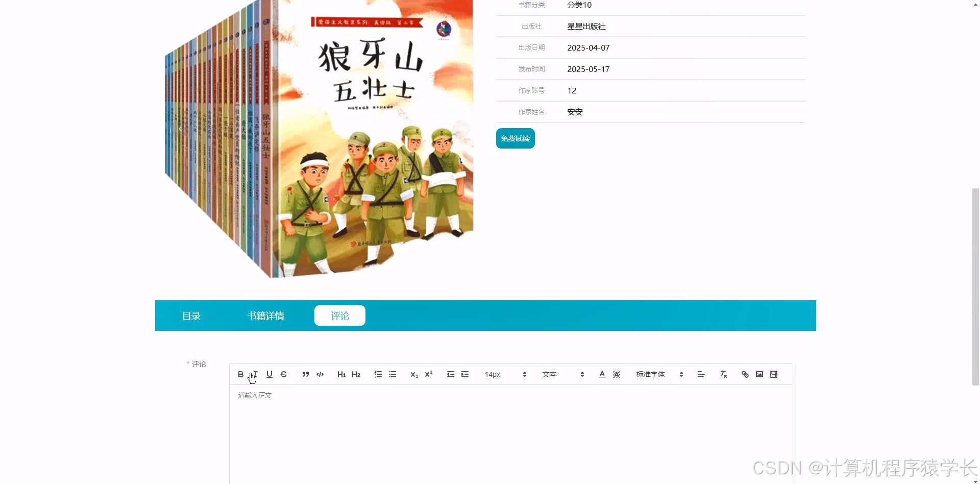This screenshot has height=484, width=980.
Task: Create an ordered numbered list
Action: [378, 374]
